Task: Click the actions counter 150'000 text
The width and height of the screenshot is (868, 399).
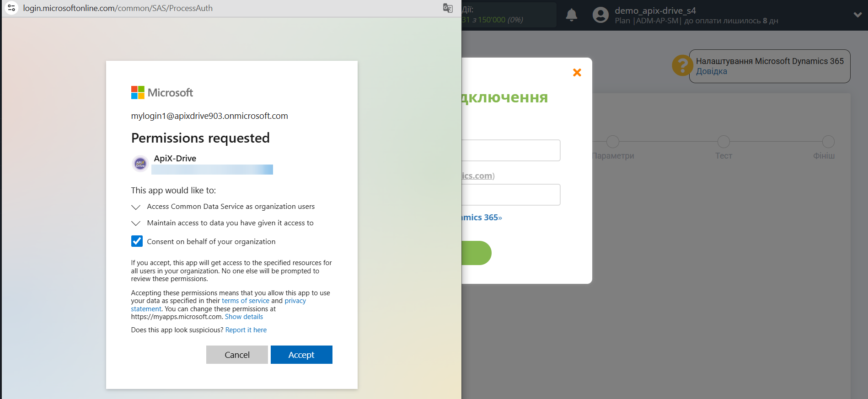Action: (492, 20)
